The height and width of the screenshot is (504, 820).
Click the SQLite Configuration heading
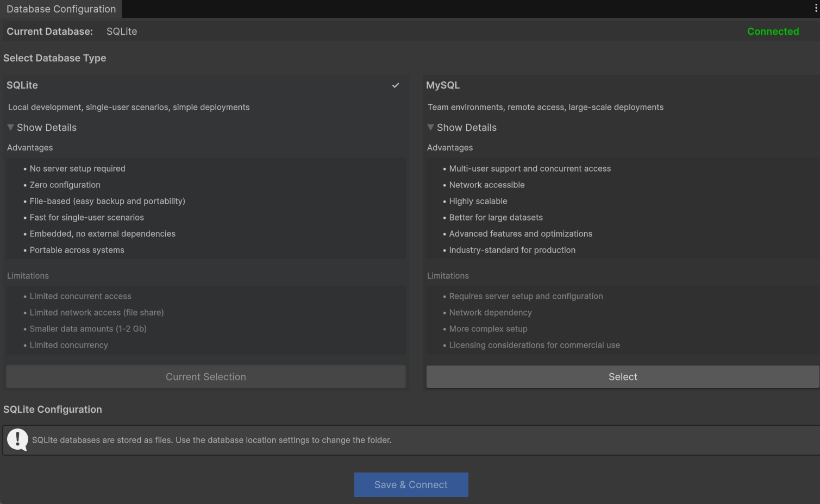click(53, 409)
